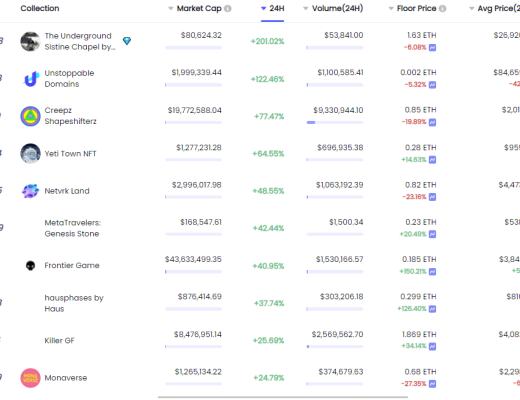
Task: Select the $374,679.63 volume cell
Action: pyautogui.click(x=341, y=372)
